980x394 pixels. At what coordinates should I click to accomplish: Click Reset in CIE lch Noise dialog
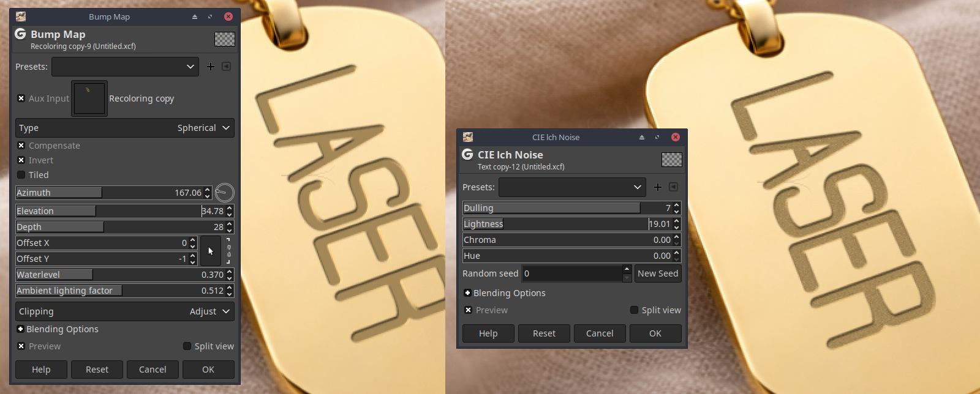tap(544, 333)
